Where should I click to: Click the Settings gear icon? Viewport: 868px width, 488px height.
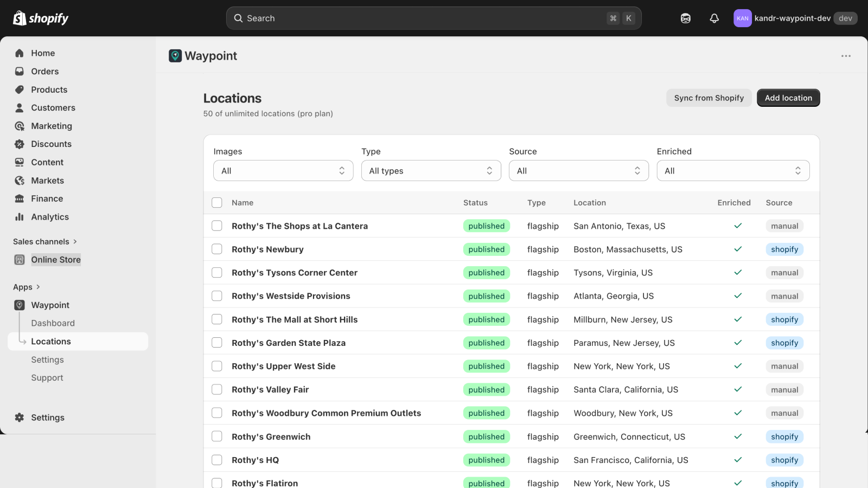pyautogui.click(x=20, y=418)
